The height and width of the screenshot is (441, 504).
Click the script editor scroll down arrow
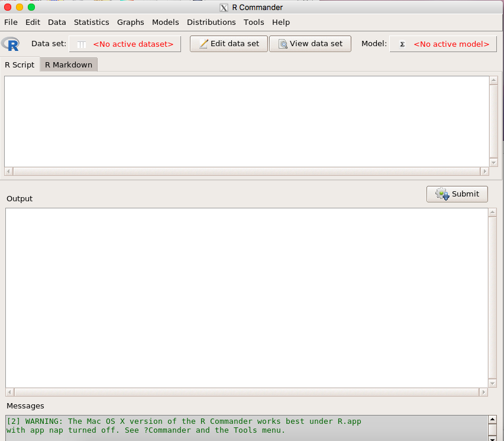tap(493, 162)
